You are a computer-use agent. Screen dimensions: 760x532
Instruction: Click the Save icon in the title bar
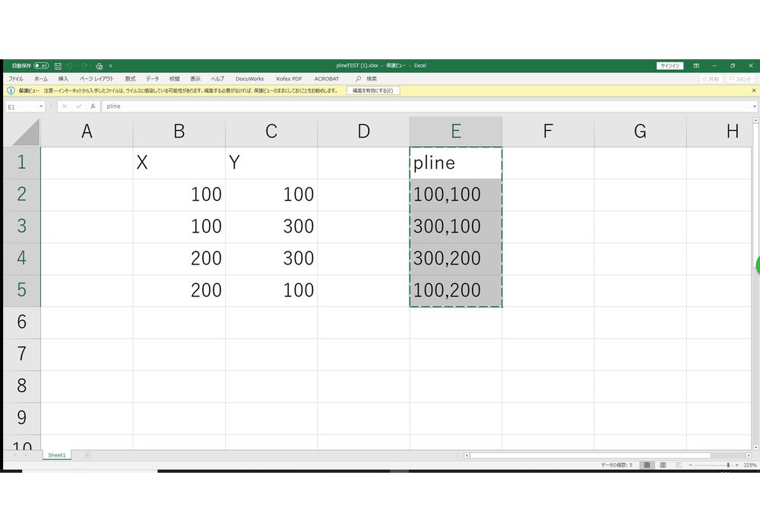click(58, 66)
